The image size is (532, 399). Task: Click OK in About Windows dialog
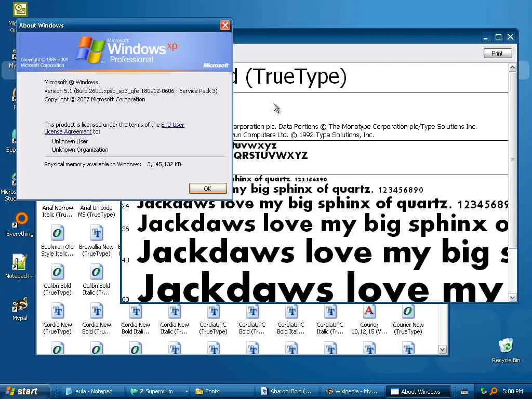coord(208,188)
